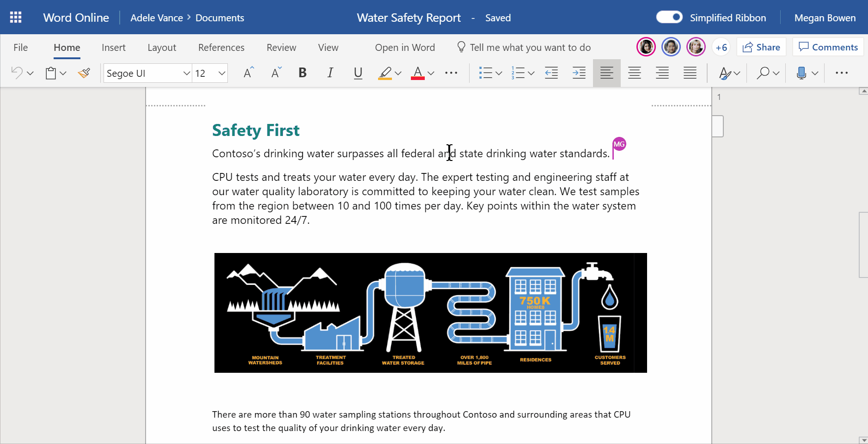
Task: Click the third collaborator avatar with blonde hair
Action: tap(696, 47)
